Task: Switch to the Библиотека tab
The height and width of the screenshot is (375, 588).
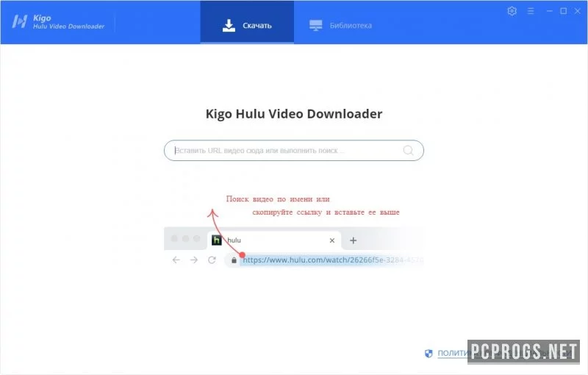Action: coord(340,26)
